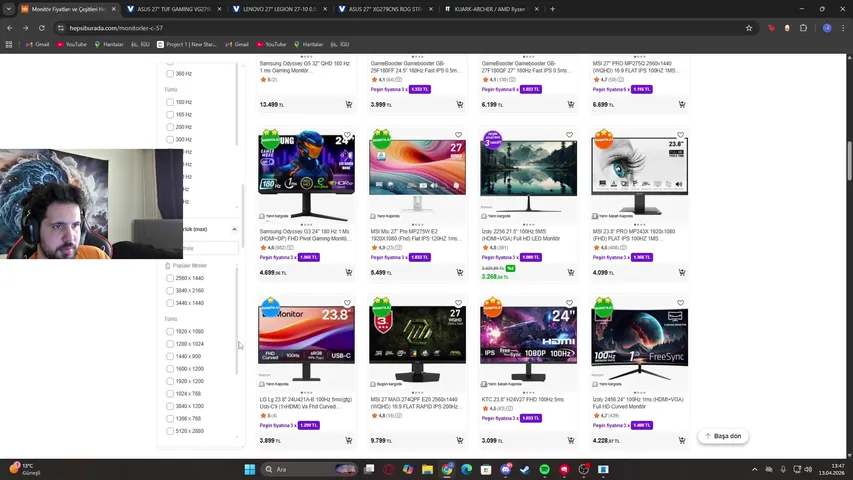
Task: Favorite the KTC 23.8" H24V27 monitor
Action: pos(569,303)
